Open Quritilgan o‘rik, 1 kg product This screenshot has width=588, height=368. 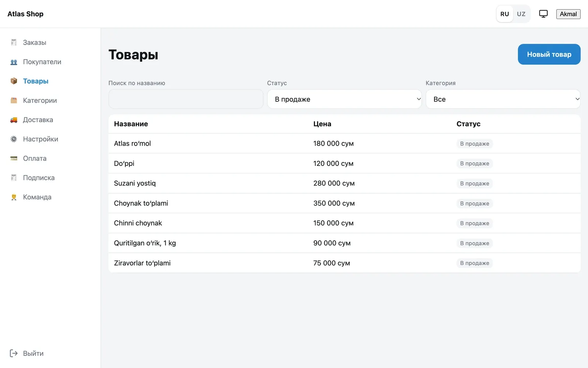(145, 243)
